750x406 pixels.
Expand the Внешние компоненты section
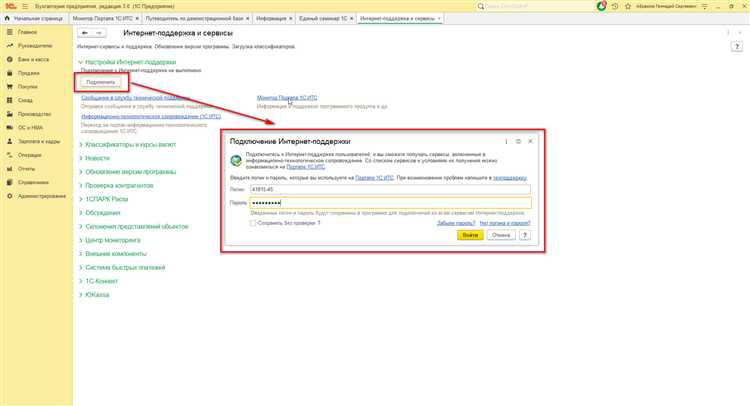pyautogui.click(x=80, y=254)
